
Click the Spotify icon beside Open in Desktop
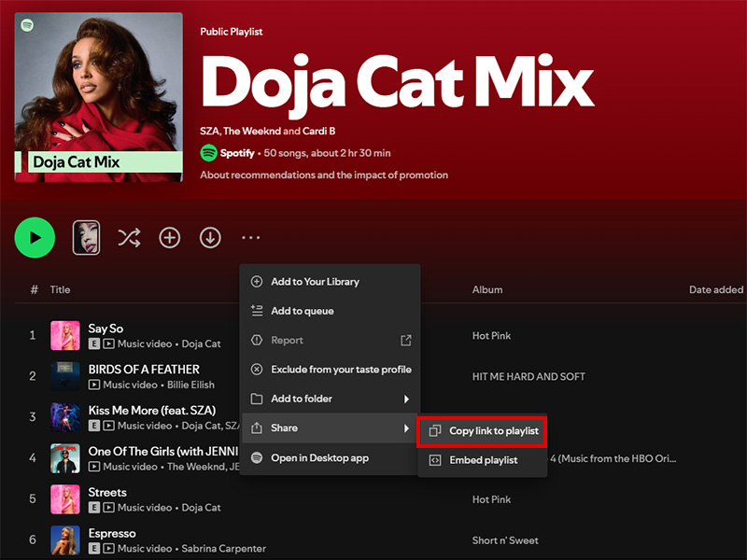coord(257,457)
